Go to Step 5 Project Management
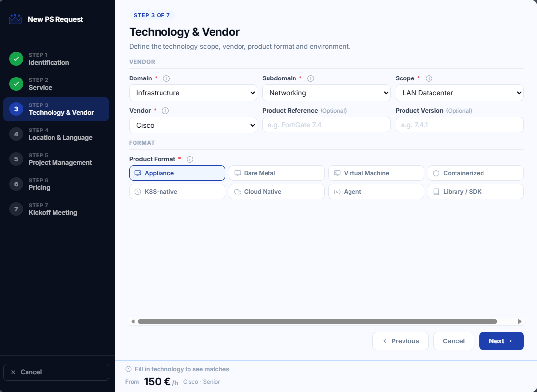This screenshot has height=392, width=537. (x=56, y=159)
